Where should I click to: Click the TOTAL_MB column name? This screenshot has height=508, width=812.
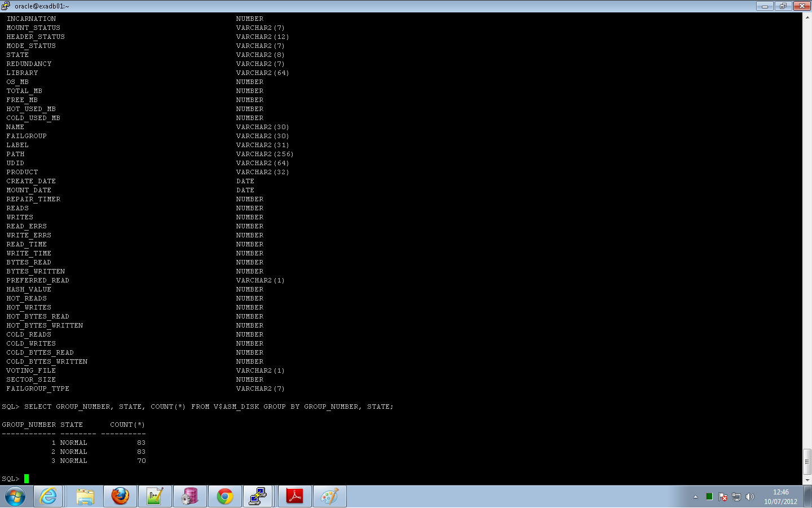click(24, 91)
